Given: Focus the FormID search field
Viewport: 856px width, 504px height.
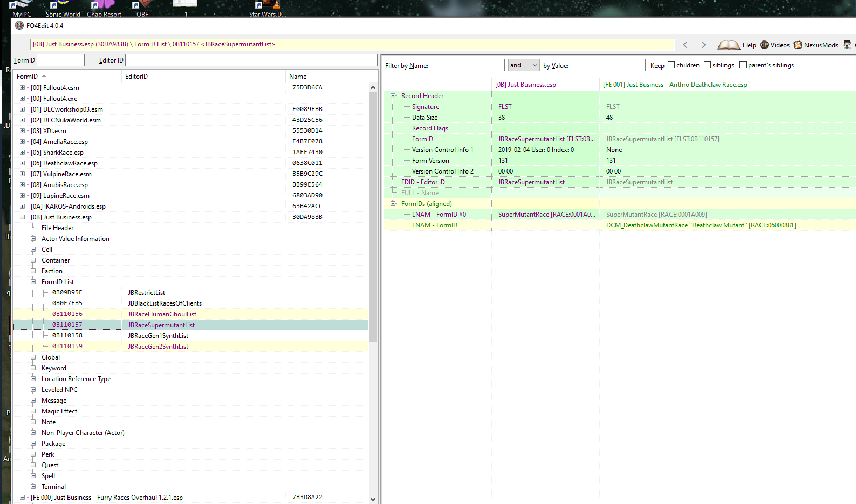Looking at the screenshot, I should click(60, 60).
